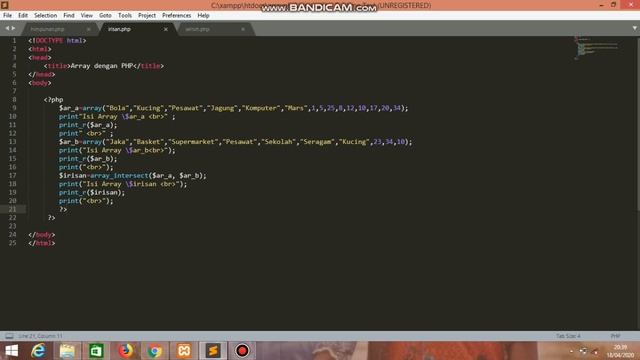
Task: Click Bandicam record taskbar icon
Action: (242, 351)
